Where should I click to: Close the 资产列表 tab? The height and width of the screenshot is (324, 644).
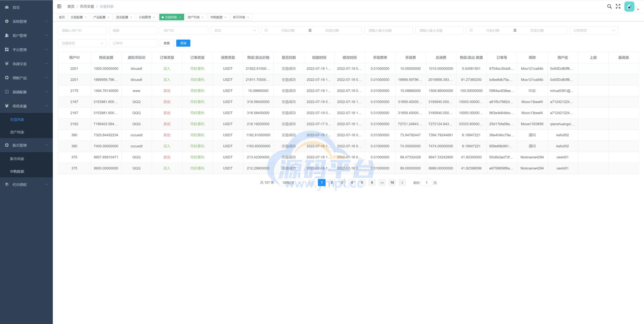pyautogui.click(x=203, y=17)
